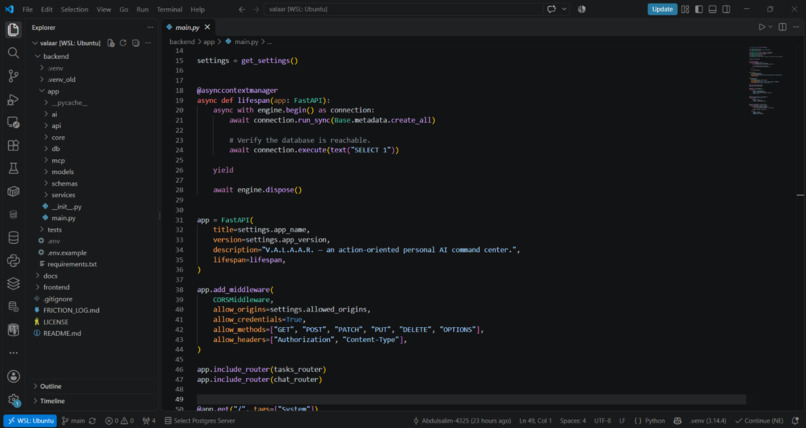Click WSL: Ubuntu remote indicator
The height and width of the screenshot is (428, 806).
[30, 421]
